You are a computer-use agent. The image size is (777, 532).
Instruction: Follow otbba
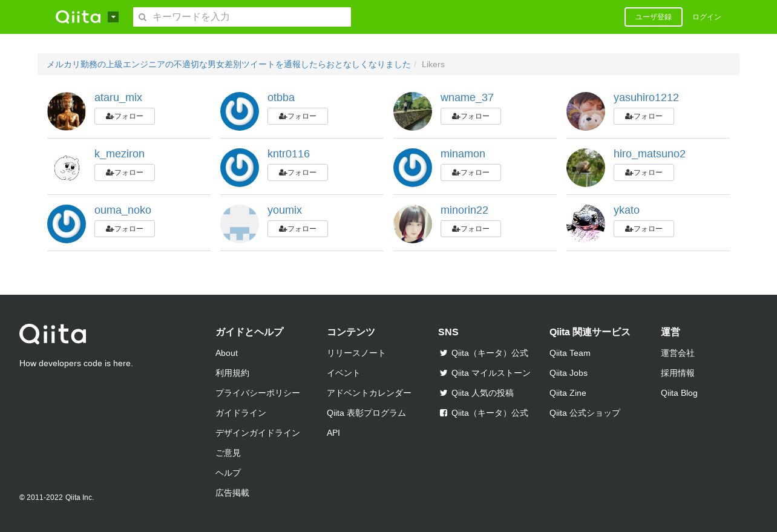(x=298, y=116)
